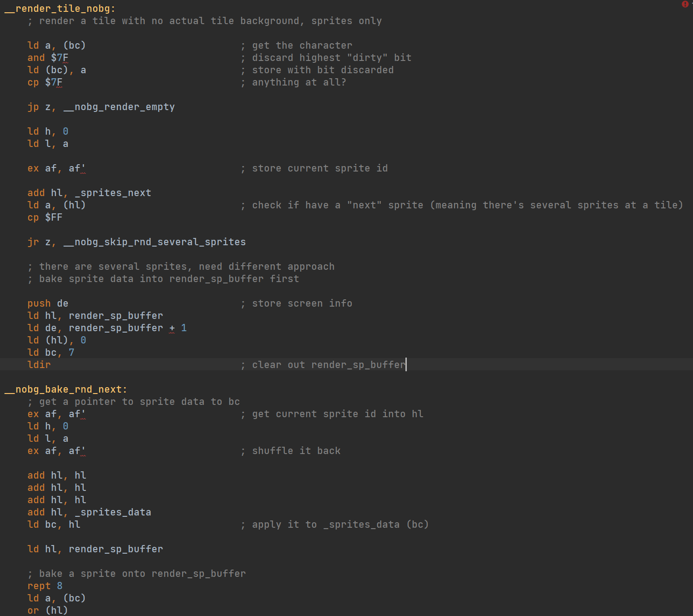
Task: Click the cp $FF instruction
Action: point(45,217)
